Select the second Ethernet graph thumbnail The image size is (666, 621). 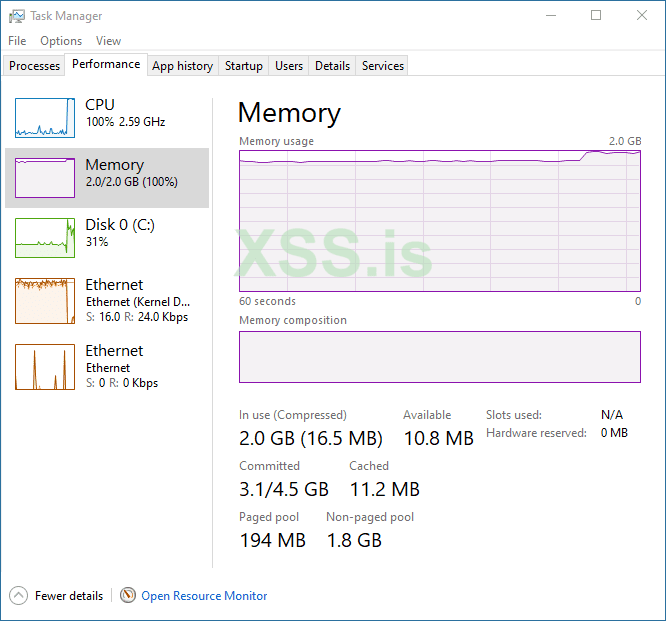point(45,367)
